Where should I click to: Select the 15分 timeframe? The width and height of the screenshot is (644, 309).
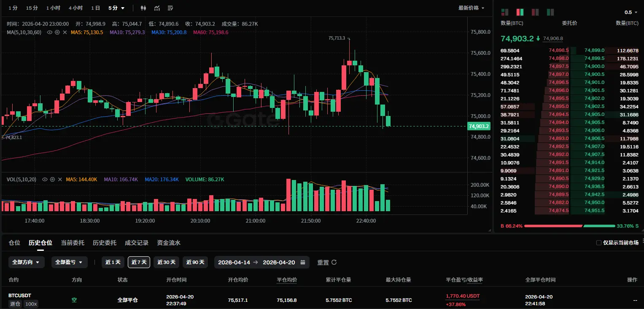[x=32, y=8]
